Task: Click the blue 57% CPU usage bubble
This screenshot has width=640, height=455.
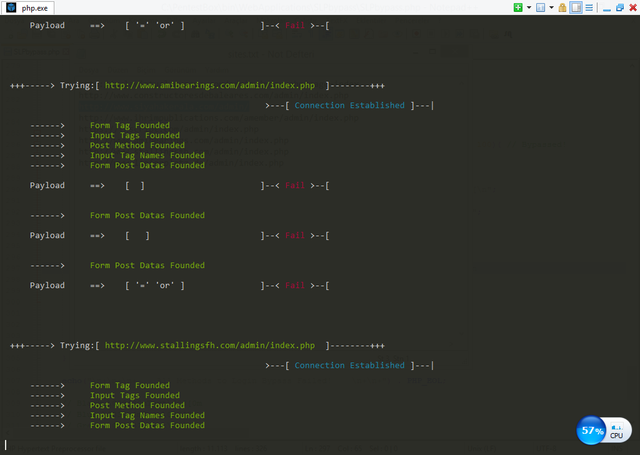Action: click(x=591, y=430)
